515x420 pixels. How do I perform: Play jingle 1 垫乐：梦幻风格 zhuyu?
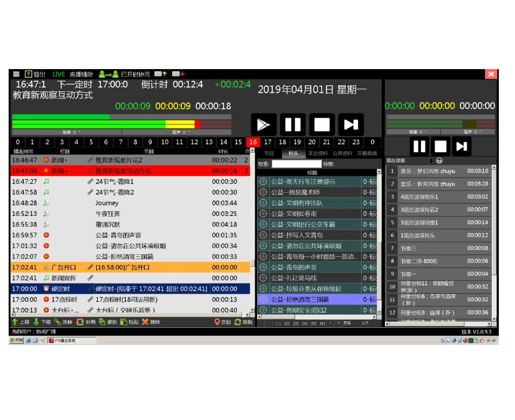(439, 171)
